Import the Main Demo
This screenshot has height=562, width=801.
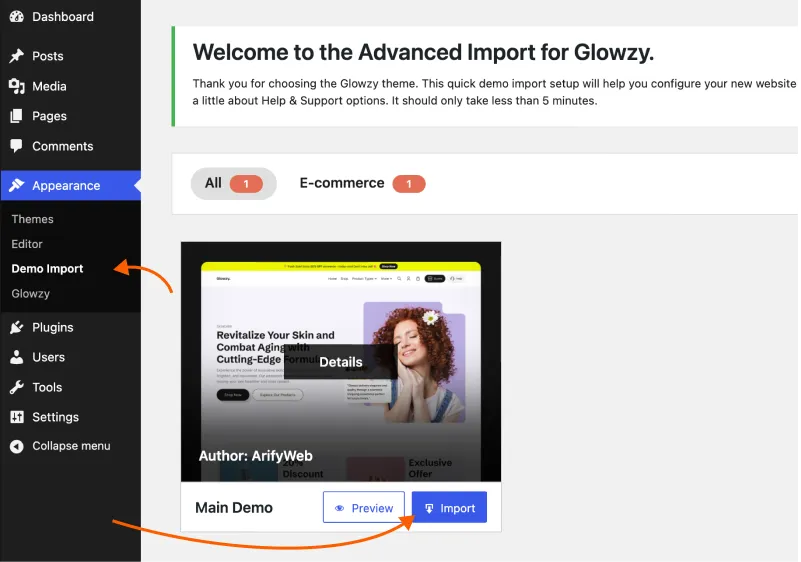(450, 507)
